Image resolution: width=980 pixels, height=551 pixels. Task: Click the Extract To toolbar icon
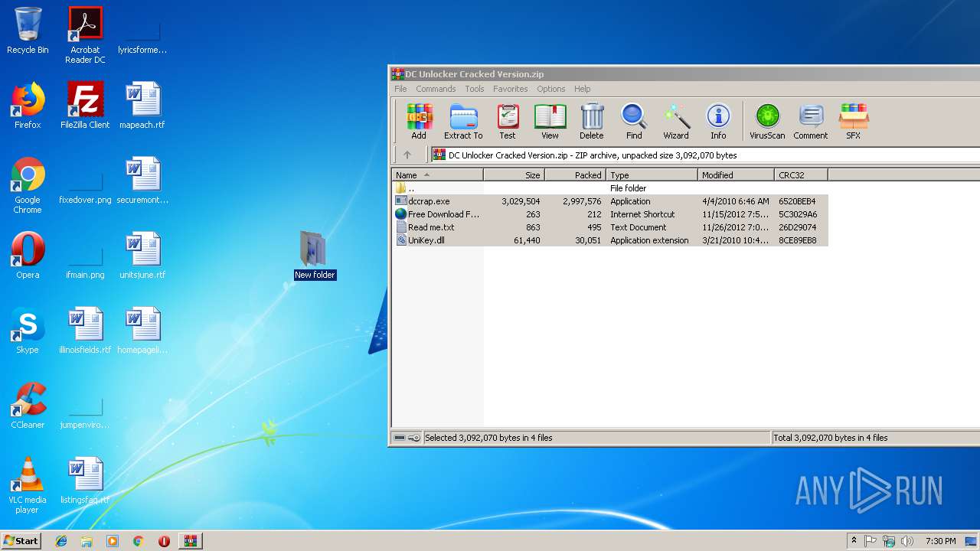click(x=463, y=121)
